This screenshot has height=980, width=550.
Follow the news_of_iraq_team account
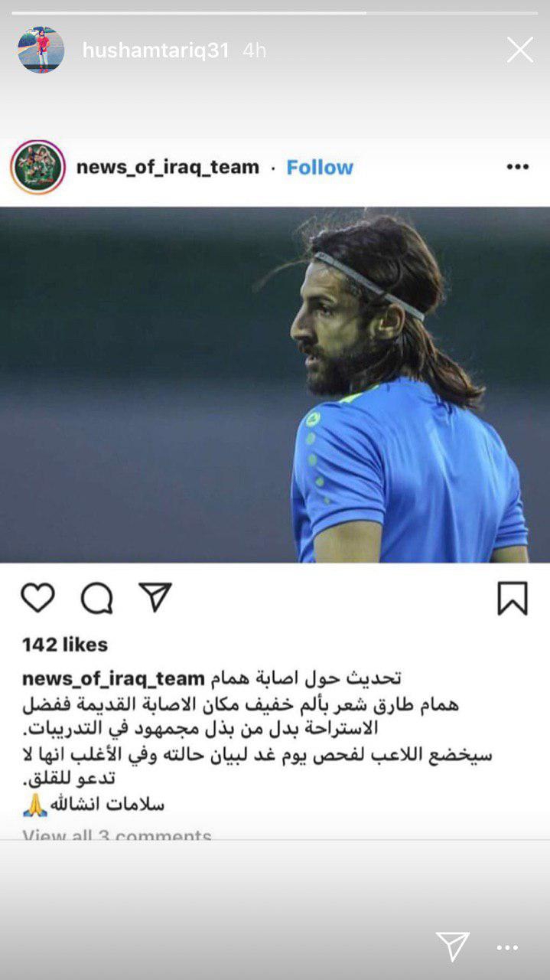(x=320, y=167)
